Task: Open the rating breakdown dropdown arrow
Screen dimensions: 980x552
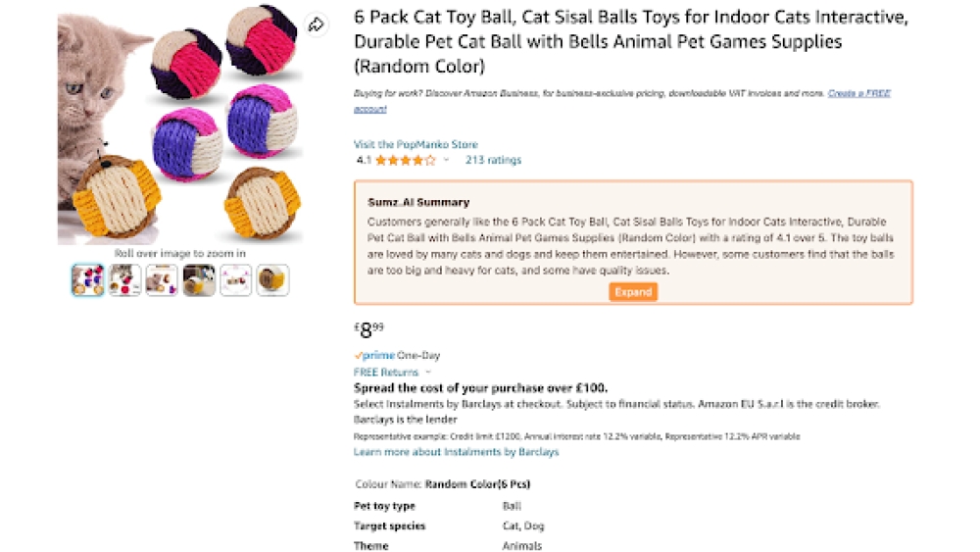Action: [x=446, y=160]
